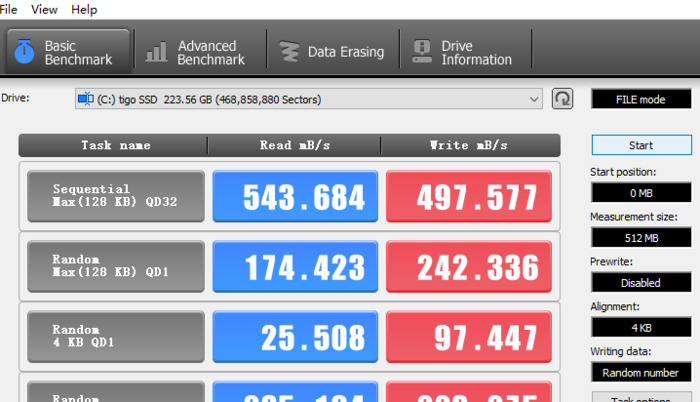700x402 pixels.
Task: Select the Writing data Random number field
Action: coord(640,372)
